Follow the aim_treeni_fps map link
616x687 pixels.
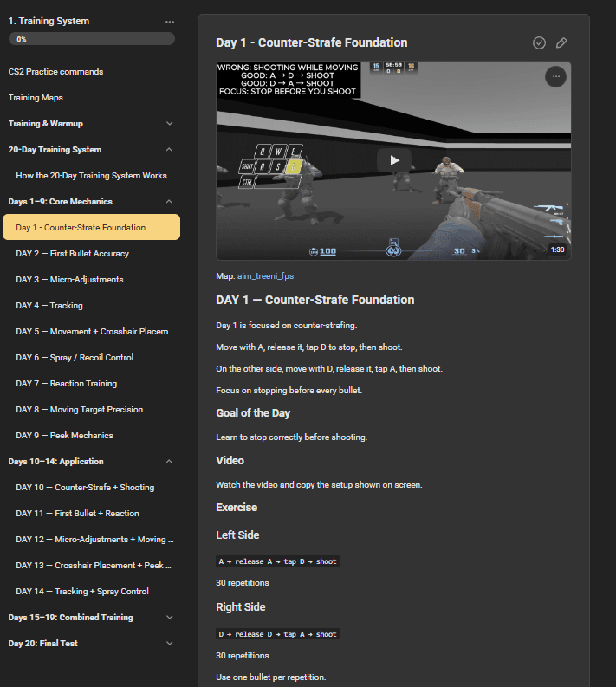[x=265, y=276]
